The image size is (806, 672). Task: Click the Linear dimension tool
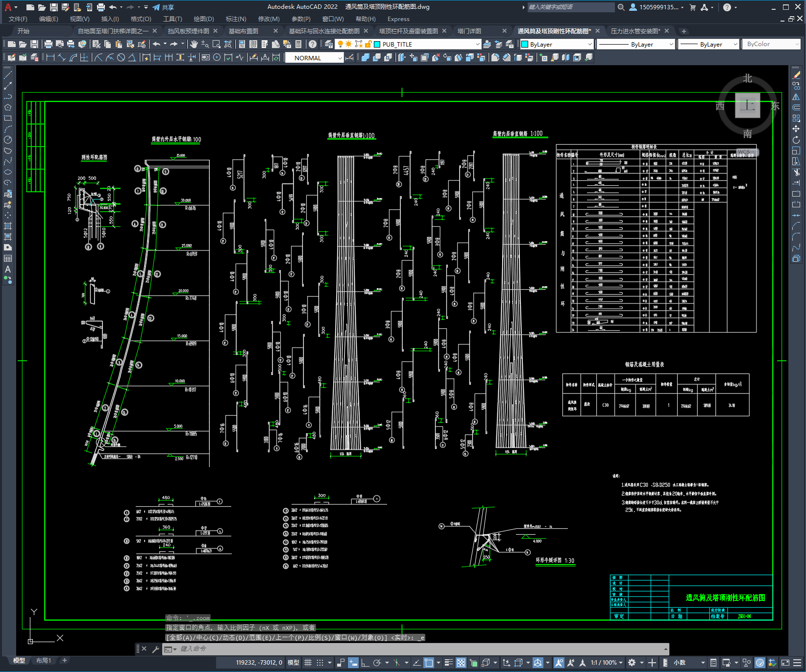click(x=50, y=58)
